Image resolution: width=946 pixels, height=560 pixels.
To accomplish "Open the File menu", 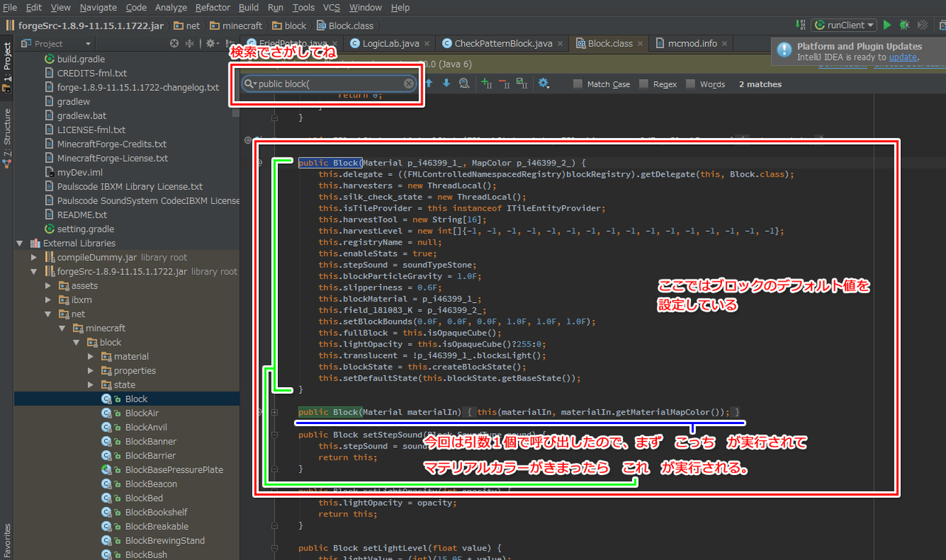I will (10, 7).
